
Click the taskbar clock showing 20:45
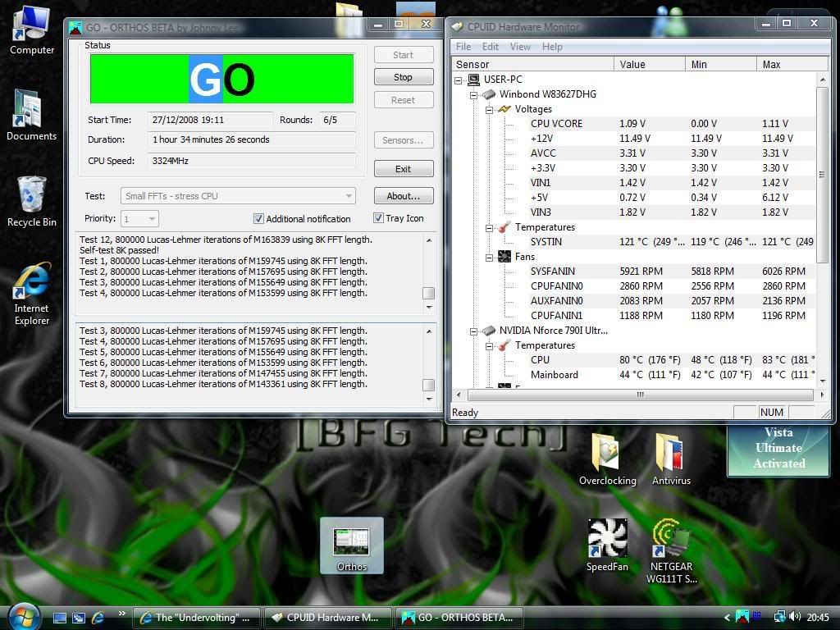click(x=818, y=618)
